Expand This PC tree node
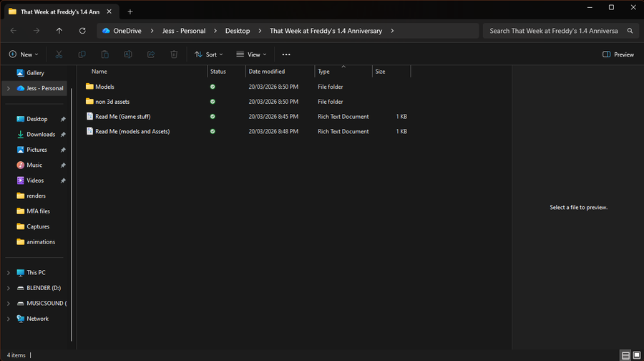The image size is (644, 361). point(8,273)
